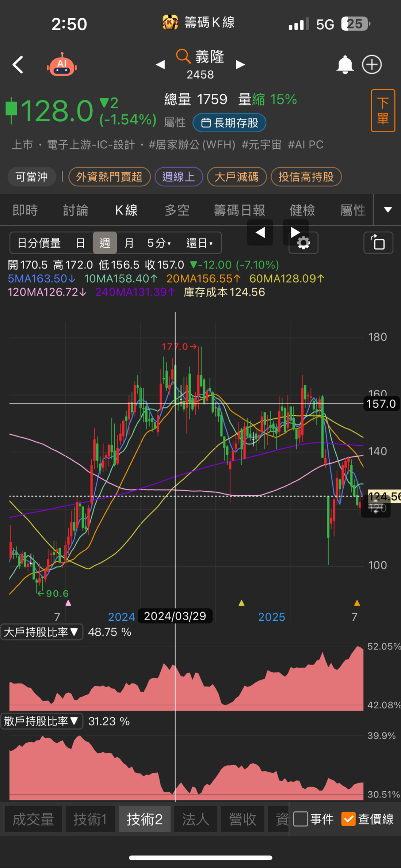Select the K線 tab
The height and width of the screenshot is (868, 401).
126,210
